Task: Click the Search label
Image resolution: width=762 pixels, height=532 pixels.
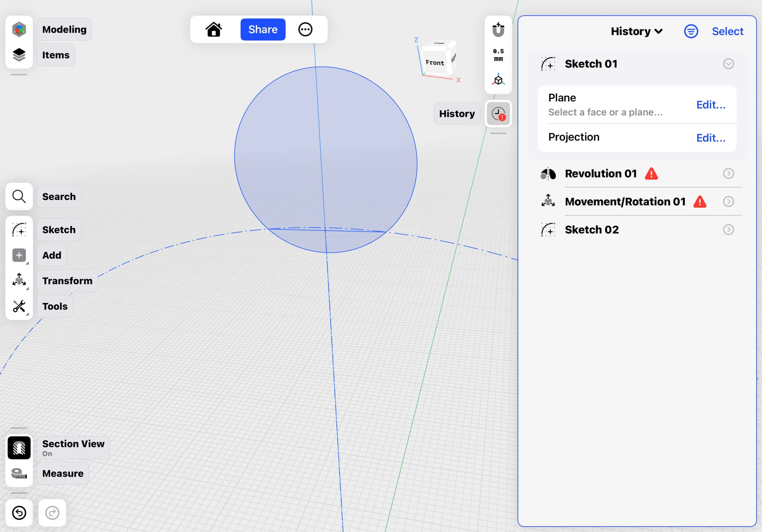Action: pos(59,196)
